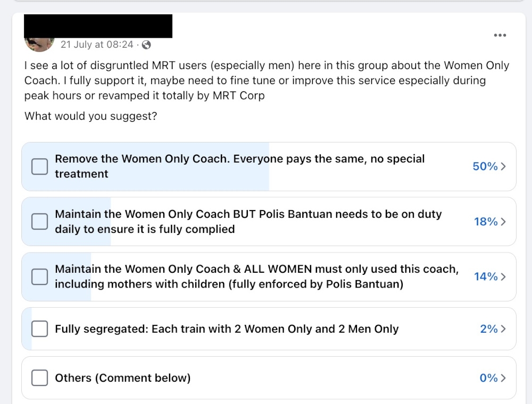
Task: Click the globe privacy audience icon
Action: (145, 45)
